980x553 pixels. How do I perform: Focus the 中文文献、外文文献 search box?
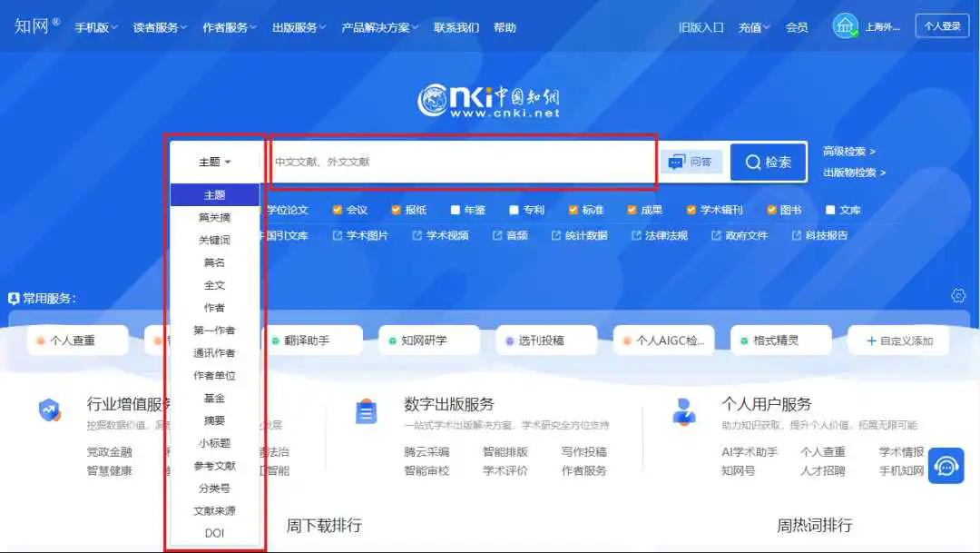click(463, 162)
